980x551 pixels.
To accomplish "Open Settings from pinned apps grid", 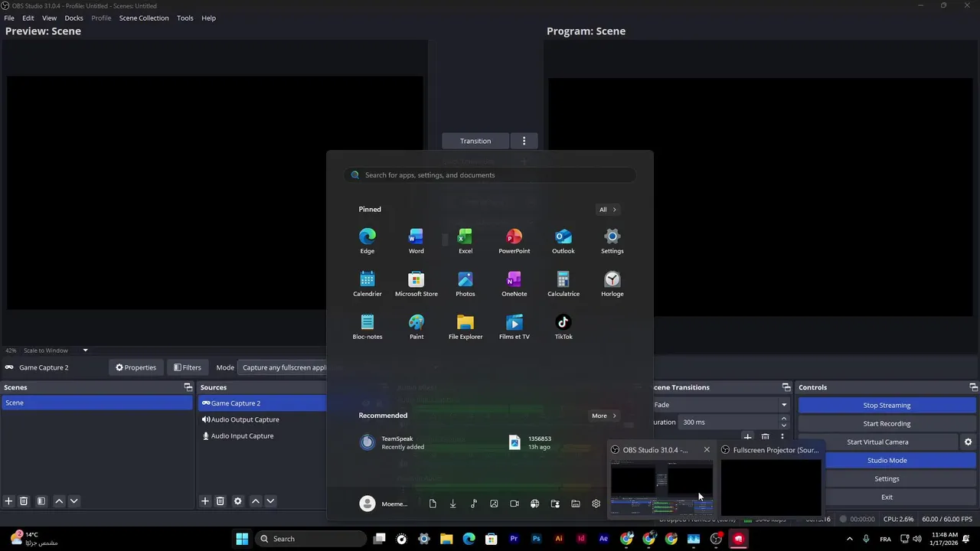I will click(612, 241).
